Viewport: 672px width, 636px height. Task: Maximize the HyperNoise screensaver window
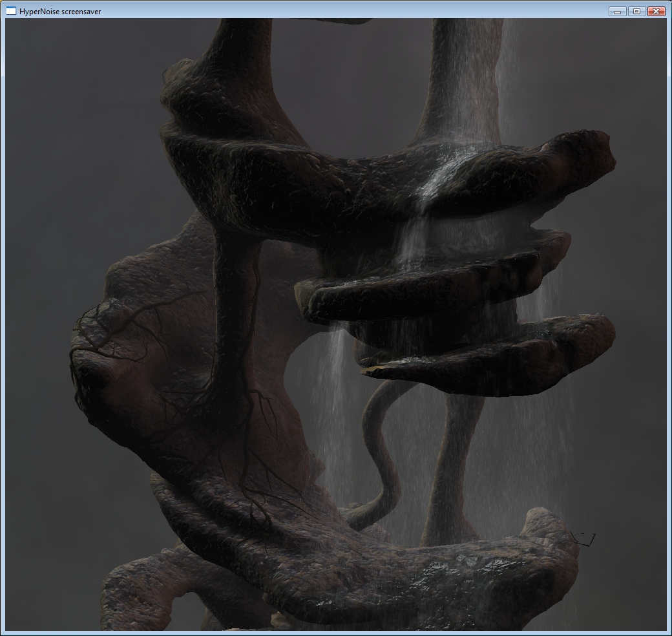click(636, 11)
